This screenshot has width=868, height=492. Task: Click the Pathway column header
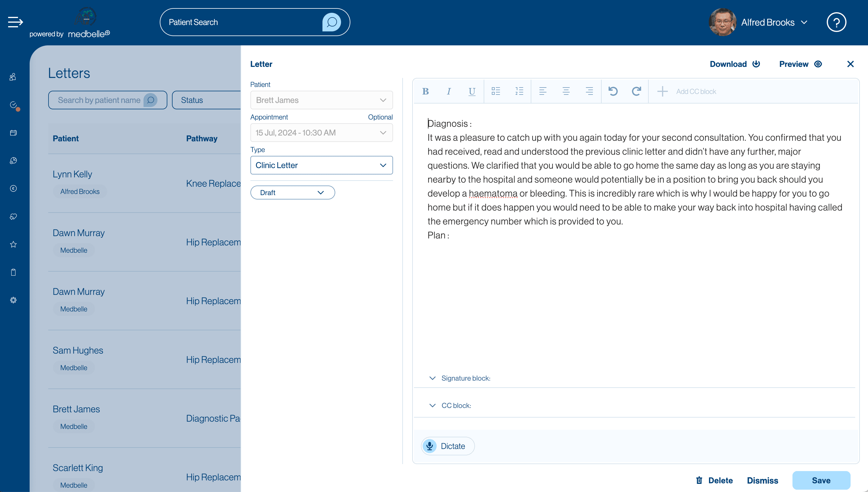pyautogui.click(x=202, y=138)
